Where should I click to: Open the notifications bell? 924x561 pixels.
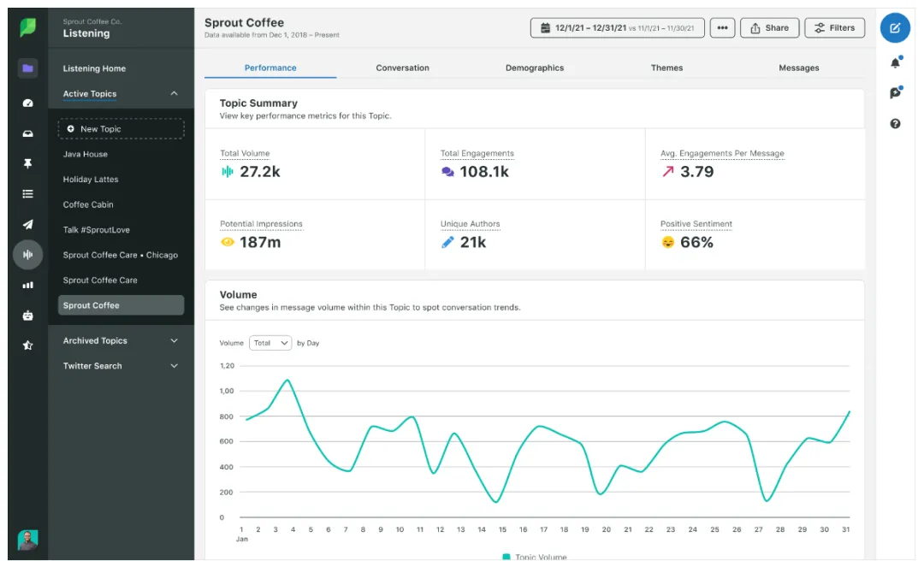pyautogui.click(x=896, y=62)
